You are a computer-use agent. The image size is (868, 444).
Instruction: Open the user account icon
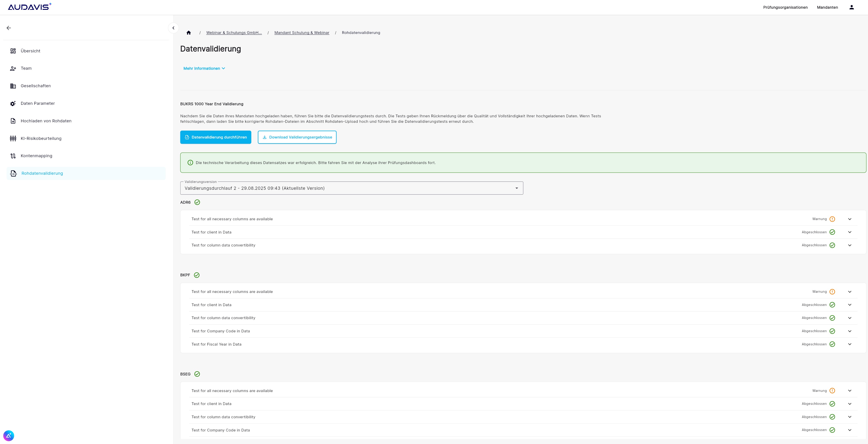coord(851,8)
